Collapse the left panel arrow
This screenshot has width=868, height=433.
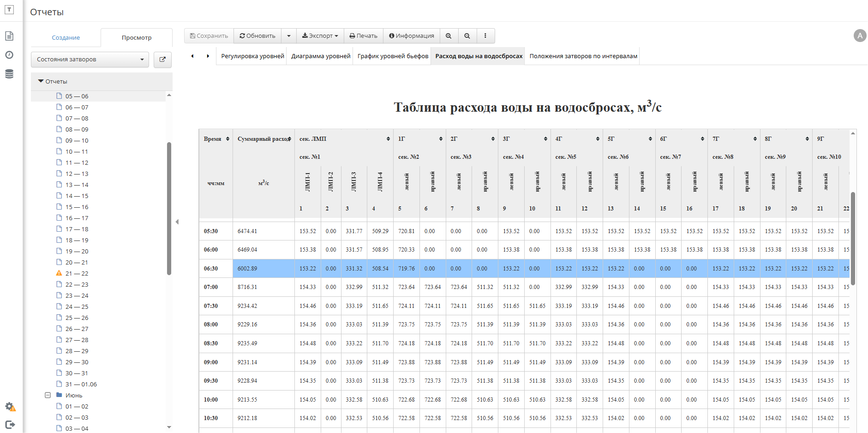pyautogui.click(x=177, y=222)
